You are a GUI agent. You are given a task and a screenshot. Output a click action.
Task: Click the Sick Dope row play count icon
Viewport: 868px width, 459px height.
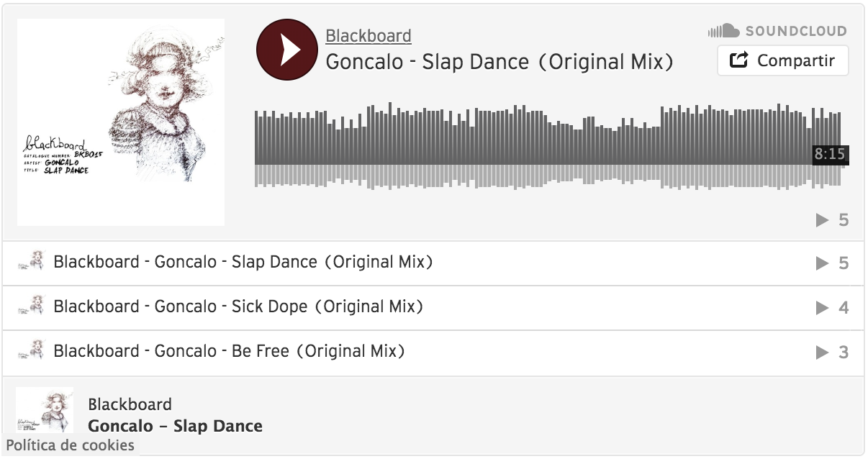(x=822, y=309)
